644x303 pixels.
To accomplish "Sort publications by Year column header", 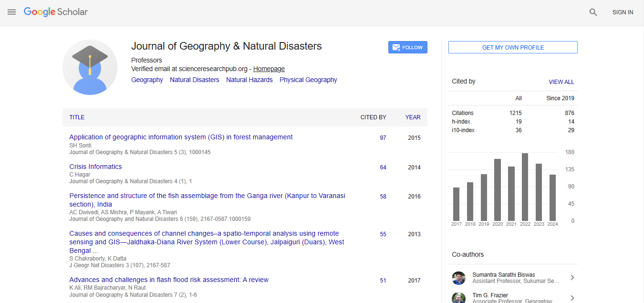I will [413, 117].
